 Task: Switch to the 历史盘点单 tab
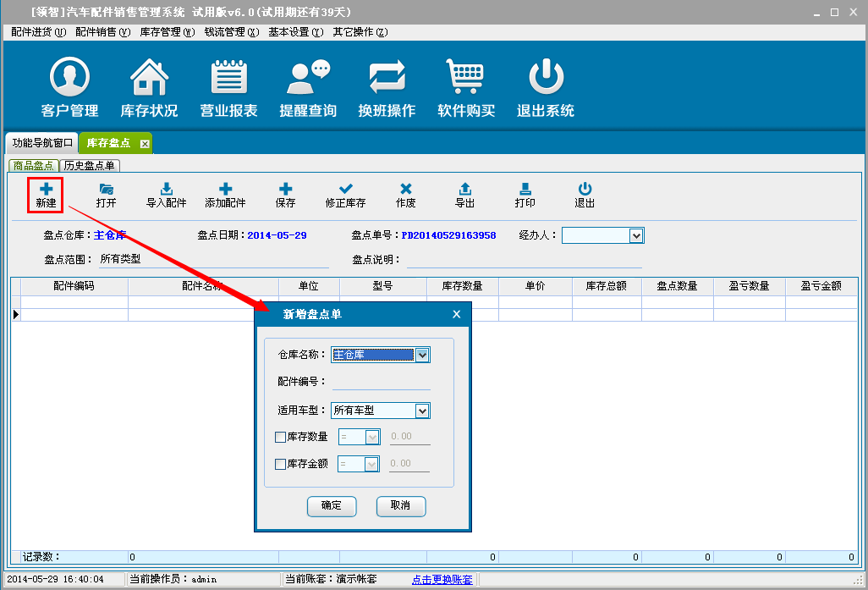point(90,166)
